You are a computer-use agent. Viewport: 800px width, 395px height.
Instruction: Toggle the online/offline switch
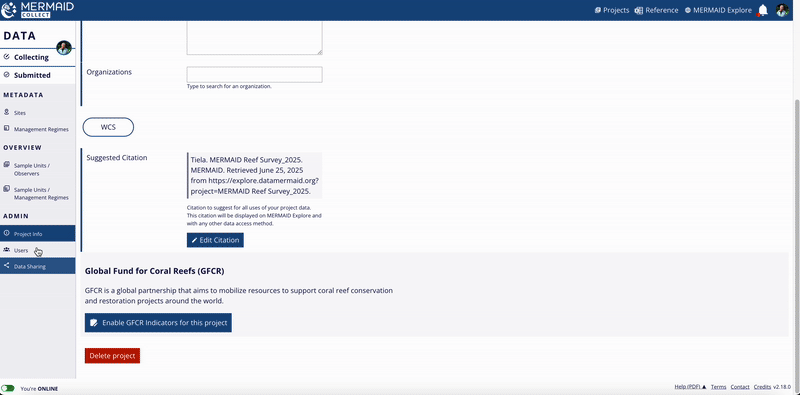(x=8, y=388)
